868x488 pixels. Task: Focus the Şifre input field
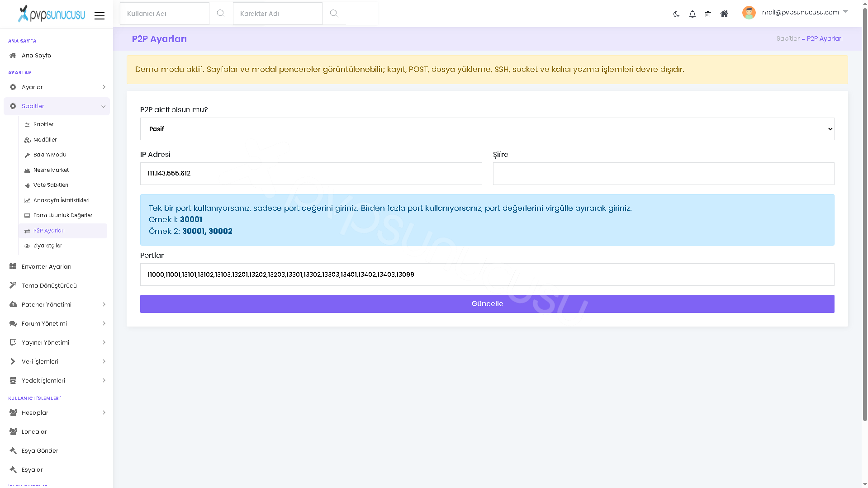pos(664,174)
